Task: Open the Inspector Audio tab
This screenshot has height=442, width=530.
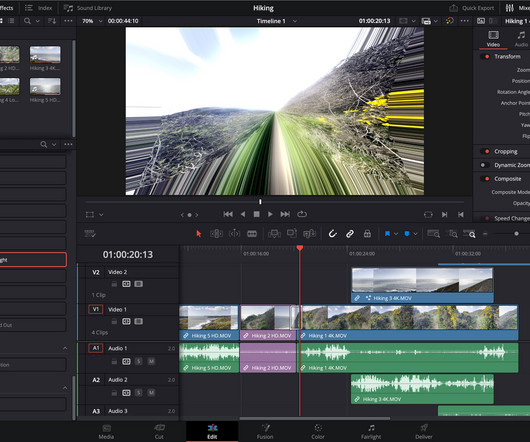Action: 521,39
